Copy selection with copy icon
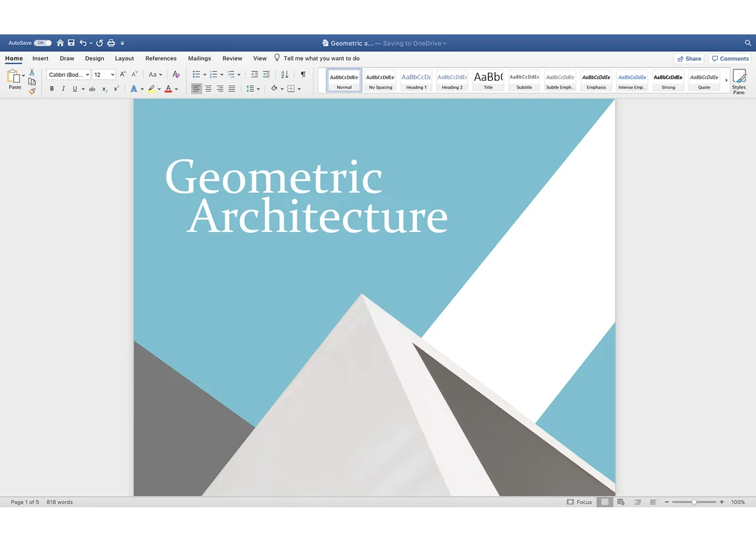This screenshot has width=756, height=537. tap(32, 81)
